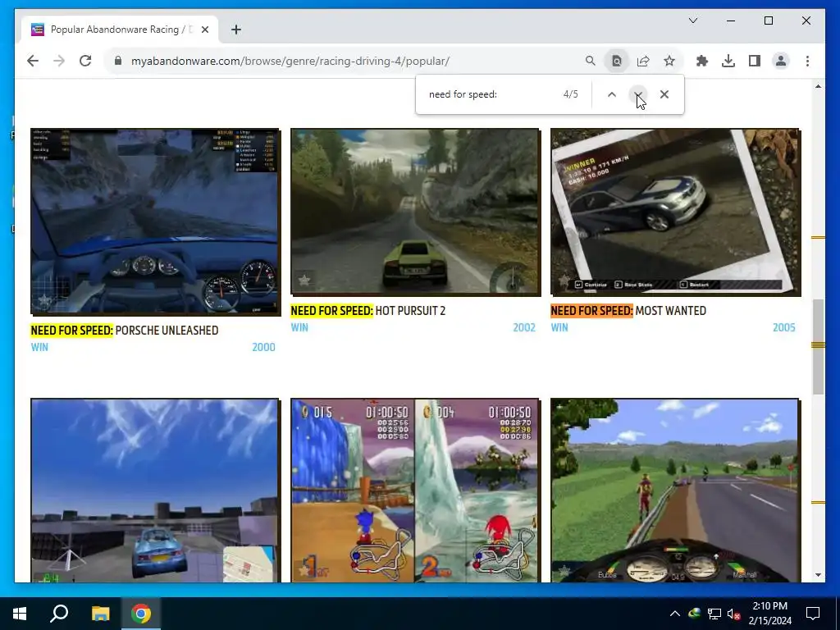Viewport: 840px width, 630px height.
Task: Click the Porsche Unleashed screenshot thumbnail
Action: tap(155, 221)
